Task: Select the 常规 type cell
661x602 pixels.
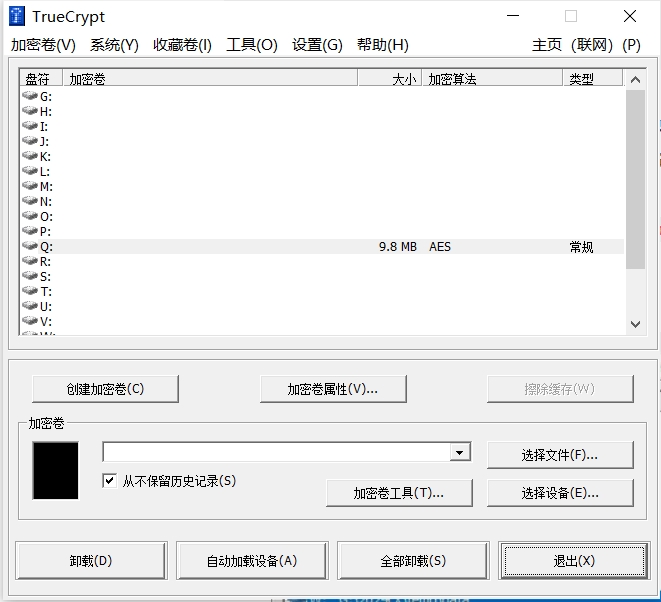Action: (581, 247)
